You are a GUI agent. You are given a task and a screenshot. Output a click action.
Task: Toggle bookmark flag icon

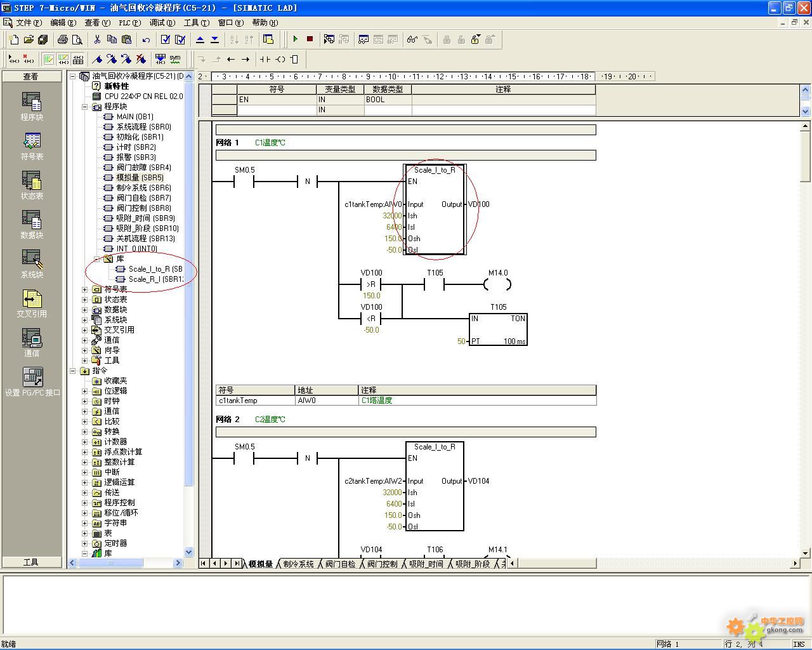97,59
